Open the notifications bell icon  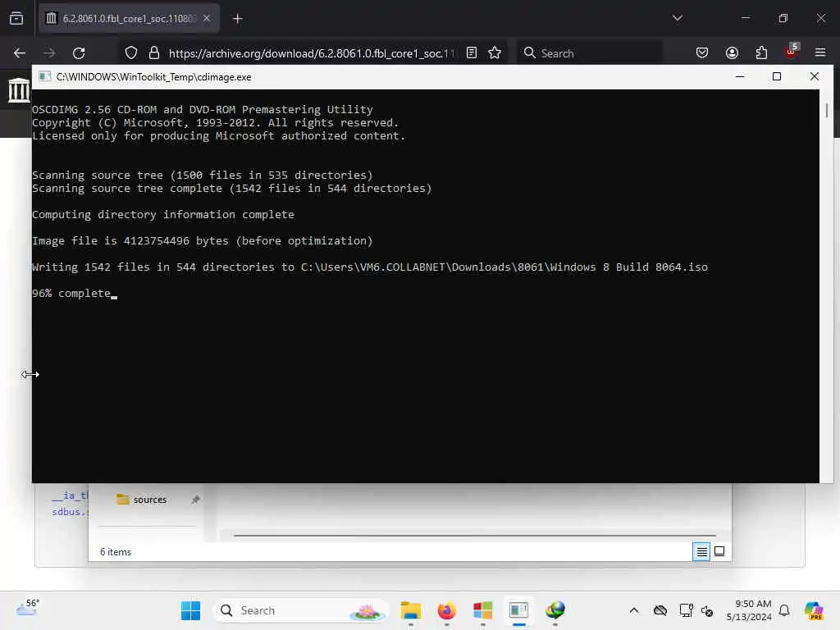(784, 610)
